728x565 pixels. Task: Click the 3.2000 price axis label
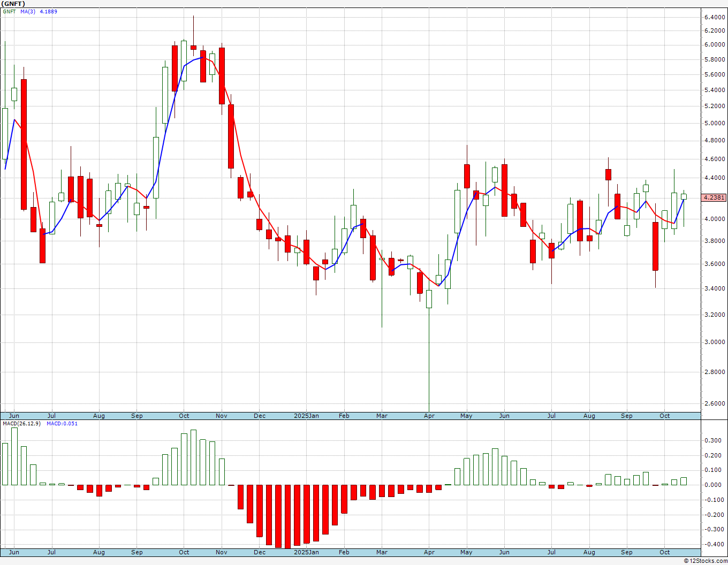pos(715,315)
